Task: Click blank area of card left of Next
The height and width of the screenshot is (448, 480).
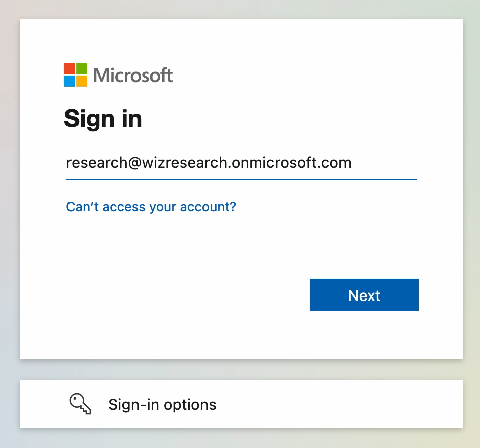Action: (184, 295)
